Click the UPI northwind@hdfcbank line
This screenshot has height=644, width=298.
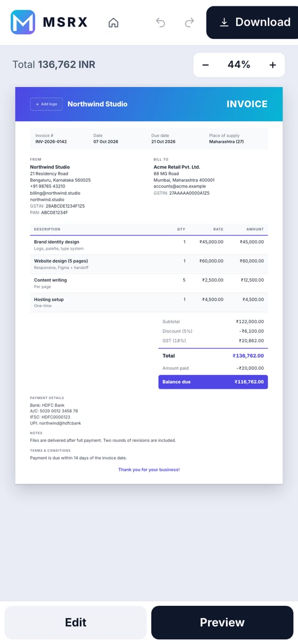tap(56, 423)
